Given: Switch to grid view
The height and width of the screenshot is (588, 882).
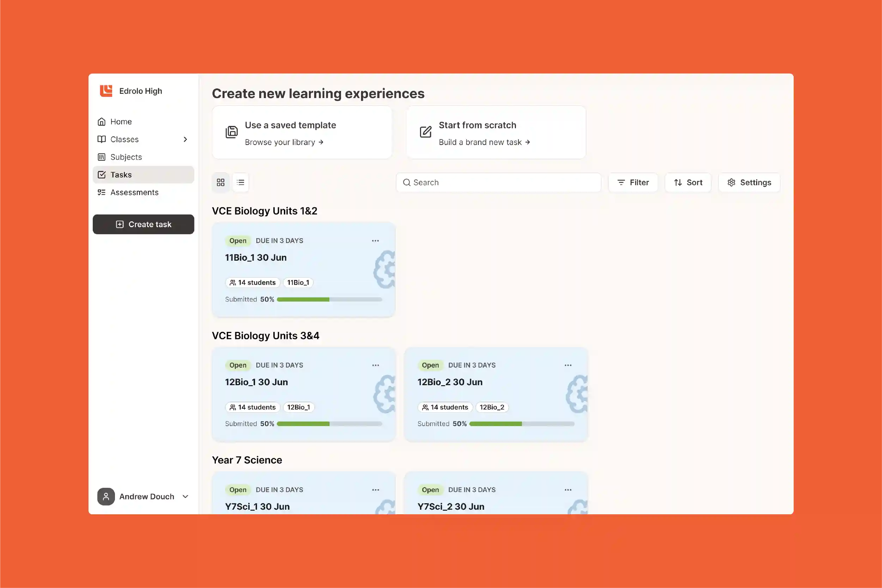Looking at the screenshot, I should 220,182.
